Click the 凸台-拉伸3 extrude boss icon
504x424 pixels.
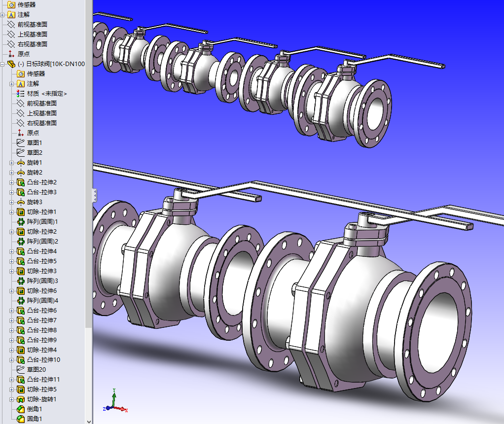[21, 192]
